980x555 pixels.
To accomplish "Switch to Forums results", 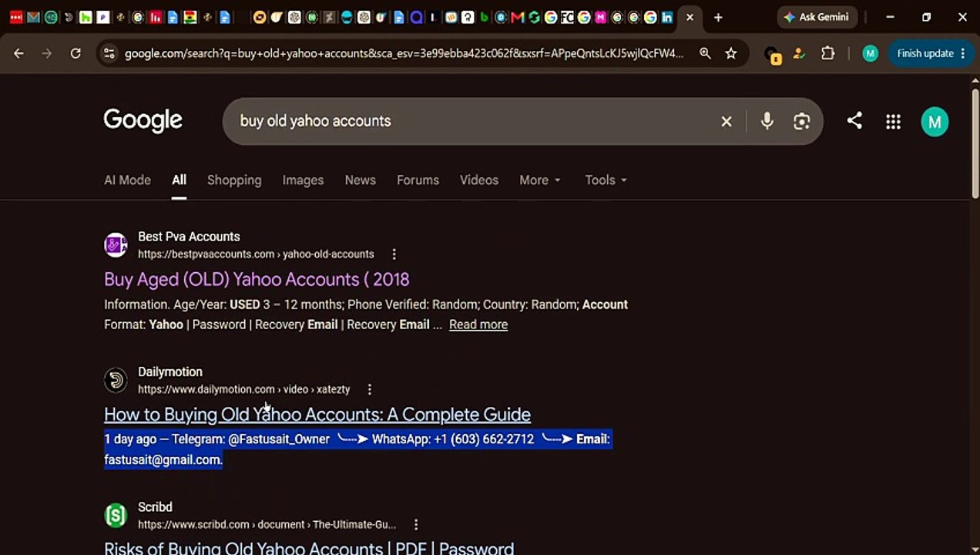I will click(418, 180).
